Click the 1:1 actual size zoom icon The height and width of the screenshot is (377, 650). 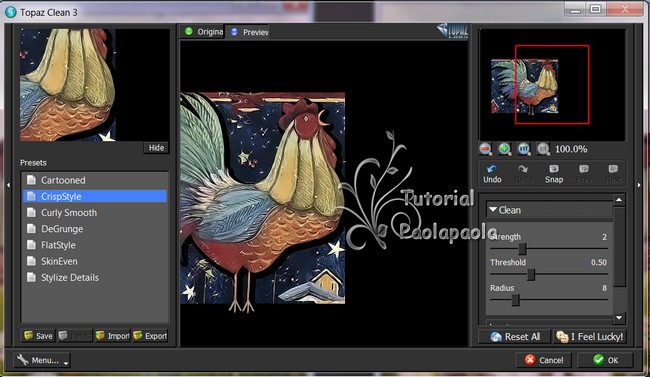pos(543,148)
